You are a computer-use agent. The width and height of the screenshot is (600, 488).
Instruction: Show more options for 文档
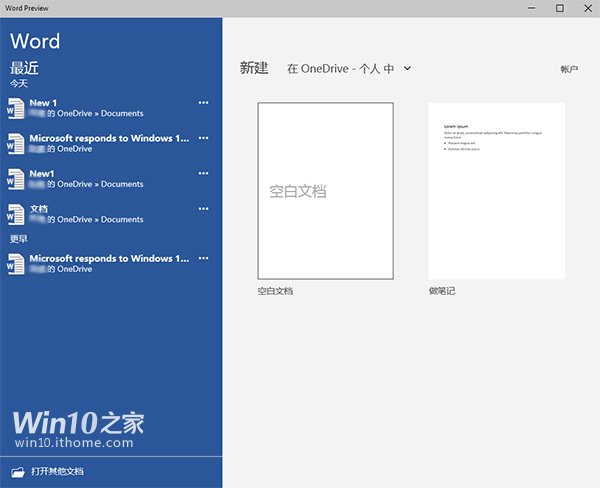204,209
